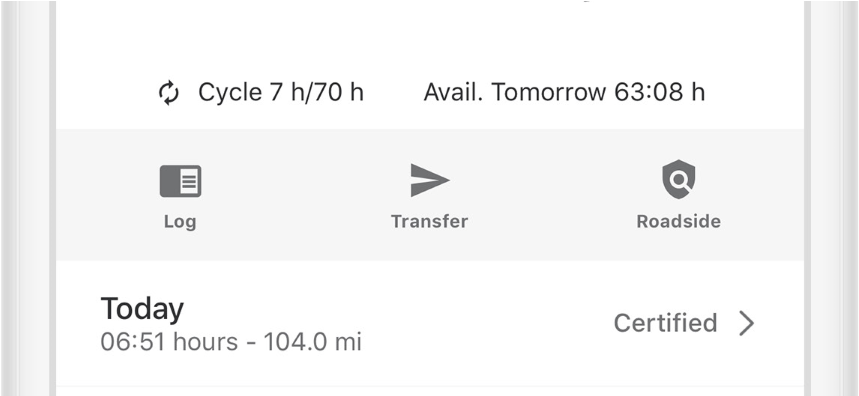The width and height of the screenshot is (859, 396).
Task: Select the Today heading
Action: point(142,309)
